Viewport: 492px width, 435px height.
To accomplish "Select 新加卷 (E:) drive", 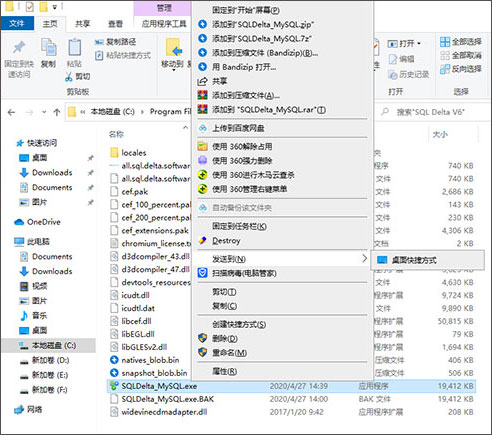I will click(x=44, y=375).
